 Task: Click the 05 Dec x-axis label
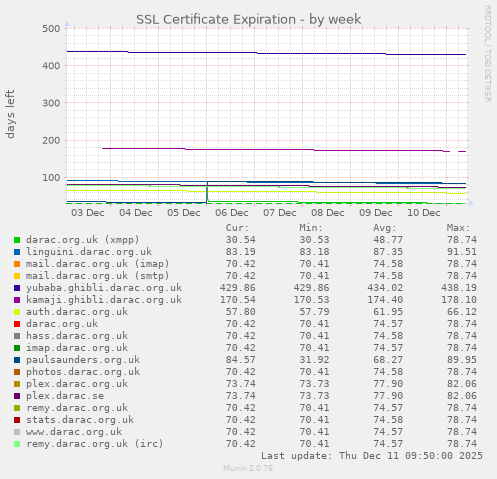[x=184, y=213]
